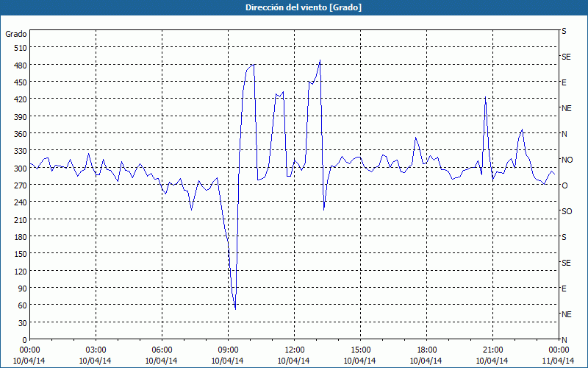The image size is (588, 368).
Task: Click the 'O' compass label on the right axis
Action: pos(564,185)
